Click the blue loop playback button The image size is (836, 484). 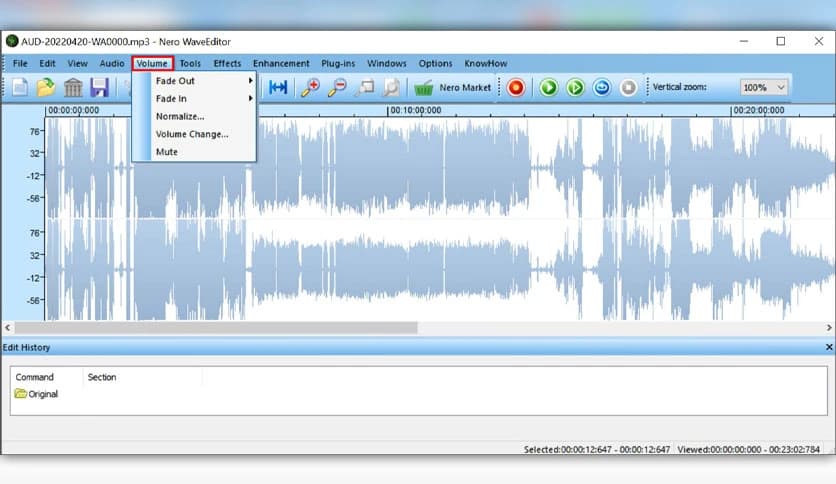[x=602, y=87]
